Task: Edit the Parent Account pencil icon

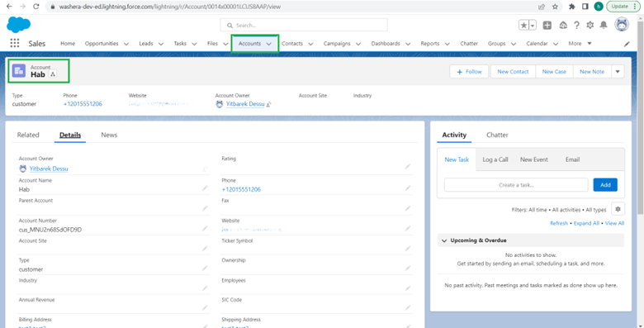Action: pyautogui.click(x=205, y=208)
